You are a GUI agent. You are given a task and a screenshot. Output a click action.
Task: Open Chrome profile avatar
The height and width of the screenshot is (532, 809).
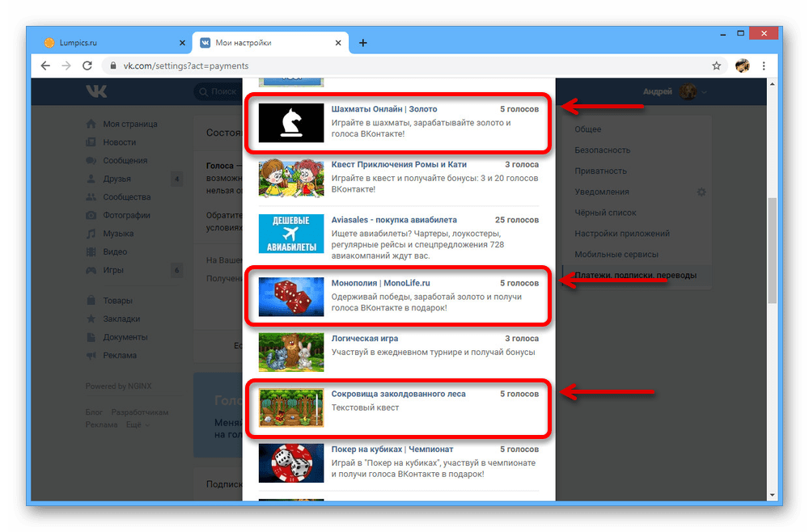coord(742,65)
